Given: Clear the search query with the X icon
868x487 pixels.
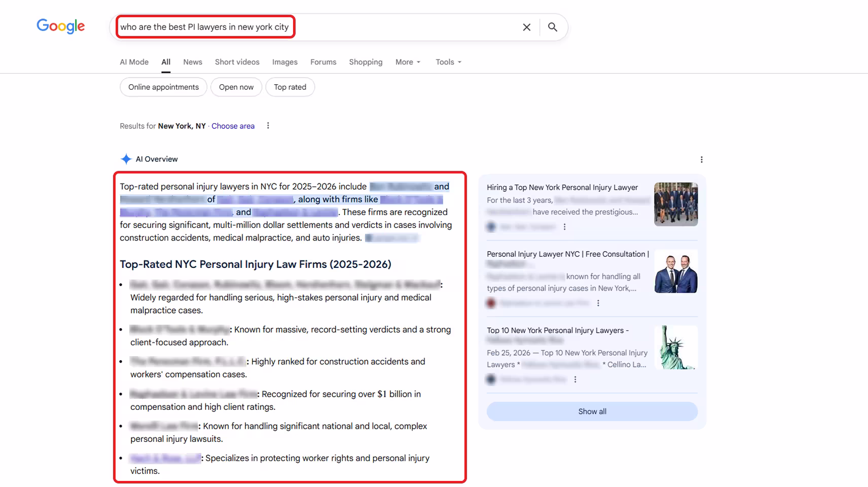Looking at the screenshot, I should pyautogui.click(x=527, y=27).
